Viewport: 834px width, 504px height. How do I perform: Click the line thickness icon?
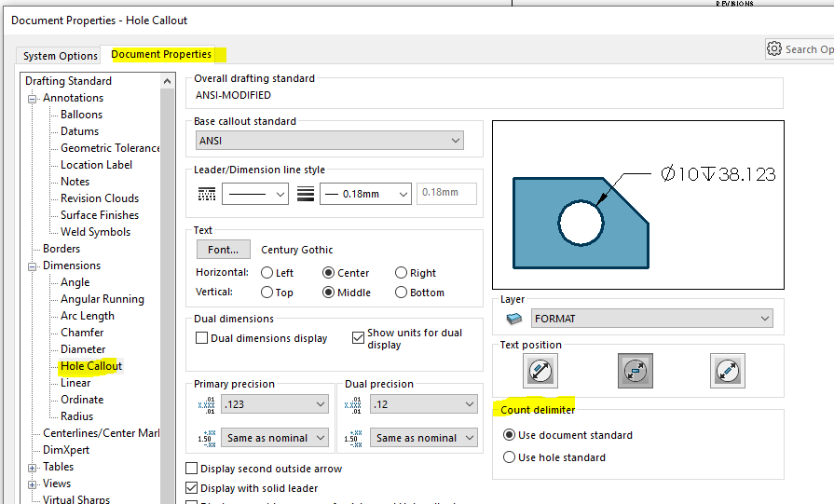point(306,194)
